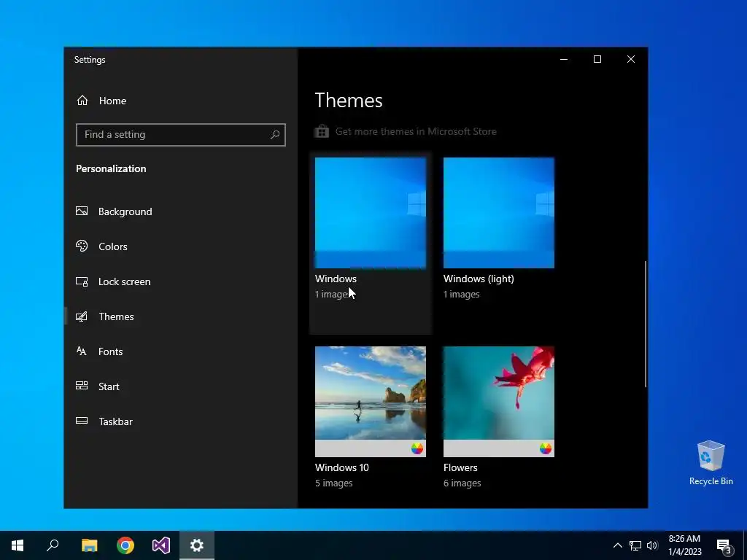Open Action Center notifications icon
Image resolution: width=747 pixels, height=560 pixels.
pos(724,545)
